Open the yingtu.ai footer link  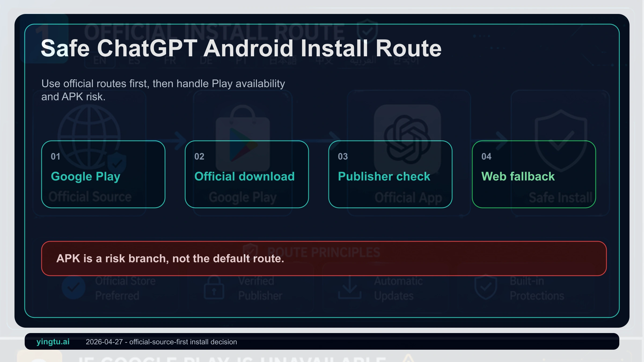[53, 342]
